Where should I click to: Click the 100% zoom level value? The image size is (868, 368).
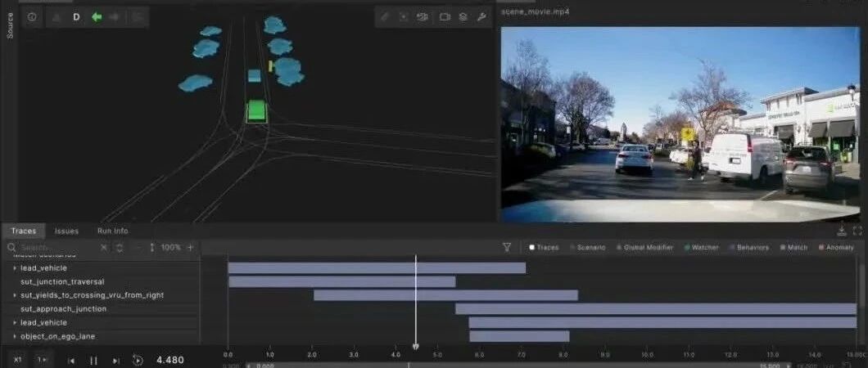170,248
